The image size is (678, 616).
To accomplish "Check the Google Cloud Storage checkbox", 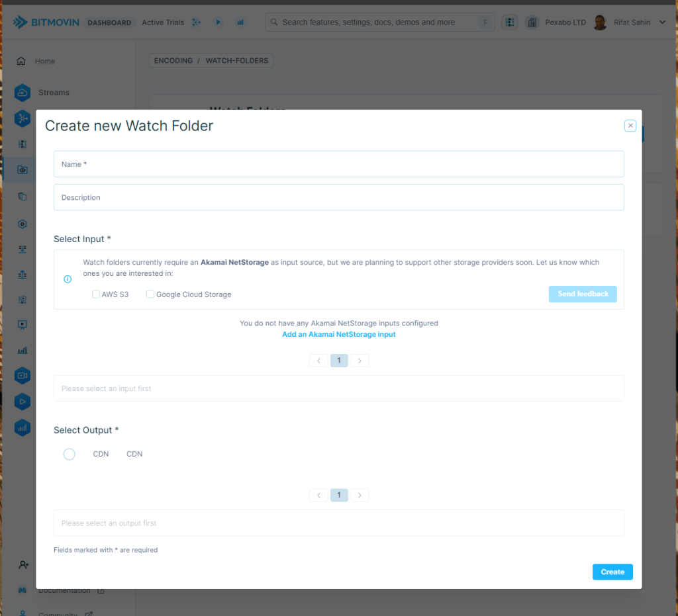I will (x=150, y=294).
